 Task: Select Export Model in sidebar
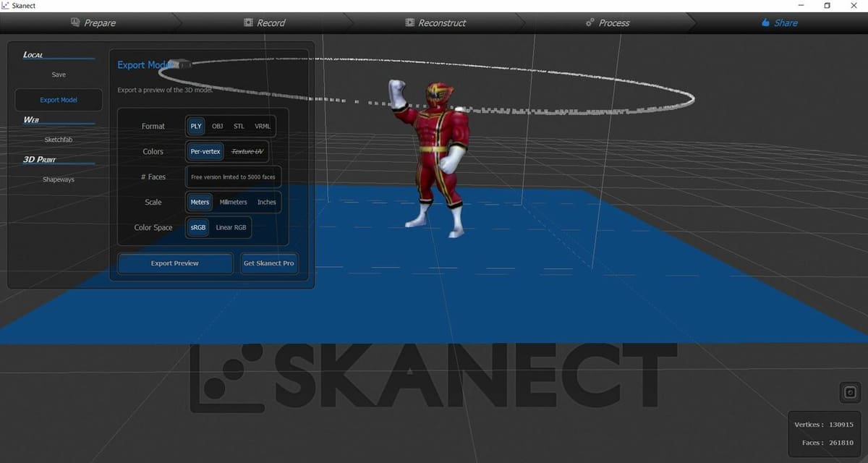coord(59,100)
